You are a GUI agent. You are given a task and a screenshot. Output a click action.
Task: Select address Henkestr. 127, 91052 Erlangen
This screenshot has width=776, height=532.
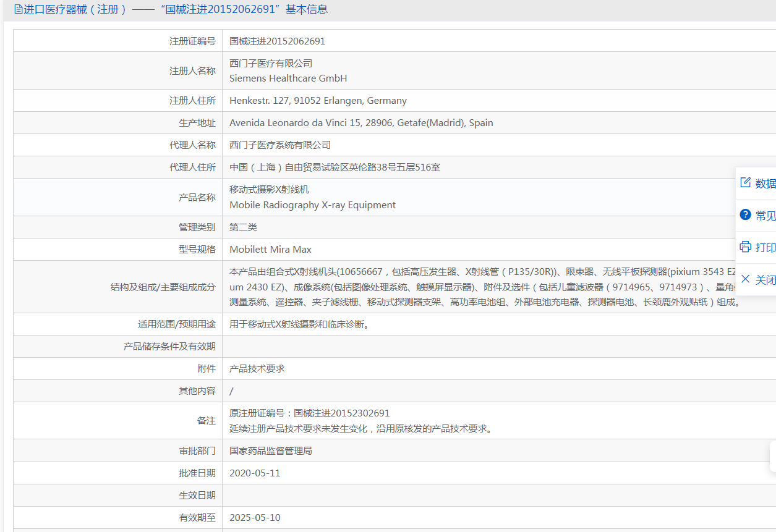[x=318, y=101]
